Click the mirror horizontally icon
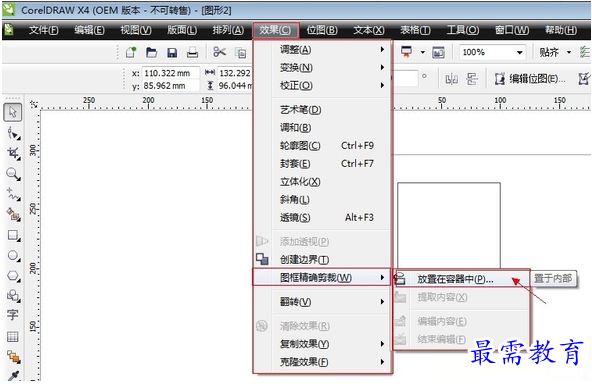The height and width of the screenshot is (384, 592). (452, 79)
